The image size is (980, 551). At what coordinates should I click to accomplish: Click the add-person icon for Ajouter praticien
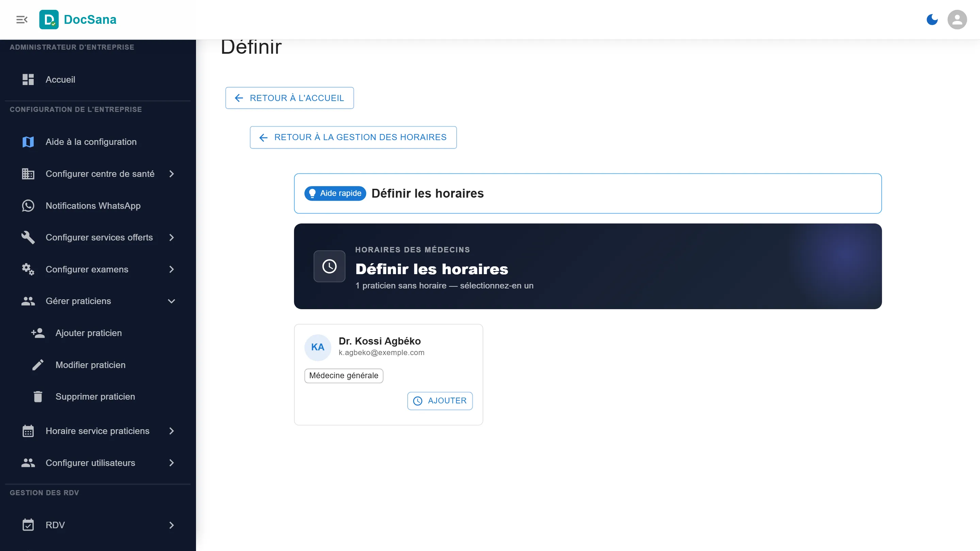38,333
